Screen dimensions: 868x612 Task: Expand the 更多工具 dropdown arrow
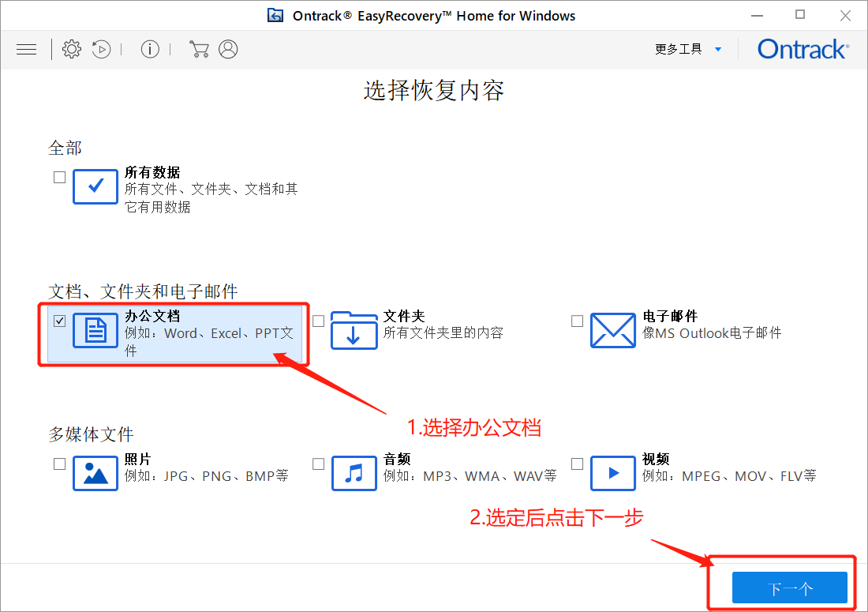point(718,49)
